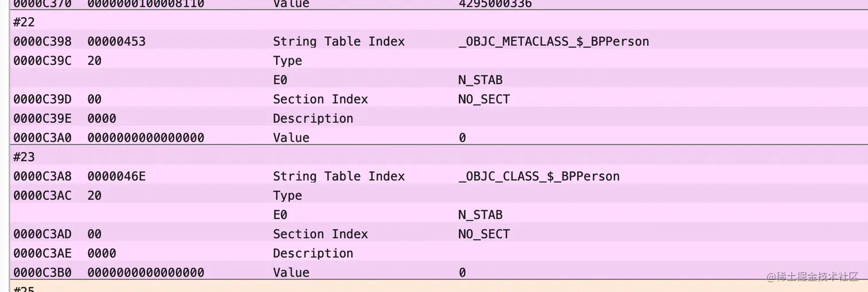Click the _OBJC_CLASS_$_BPPerson value

pos(539,177)
